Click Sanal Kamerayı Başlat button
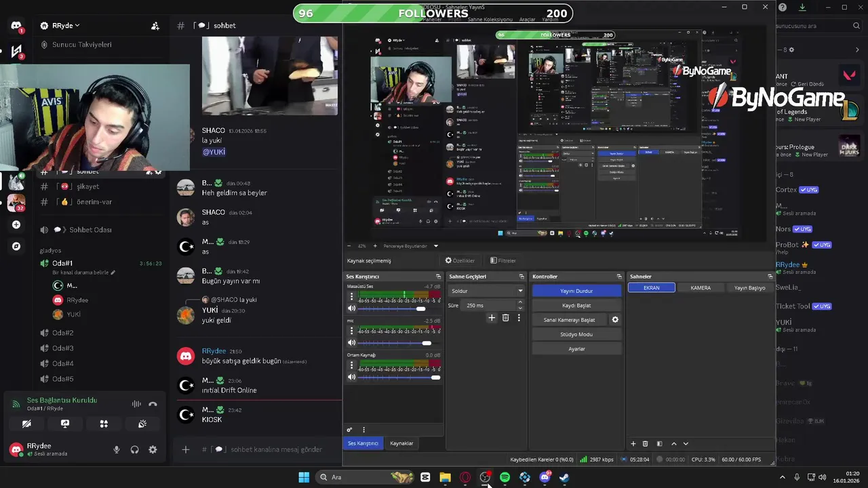The image size is (868, 488). pyautogui.click(x=570, y=320)
